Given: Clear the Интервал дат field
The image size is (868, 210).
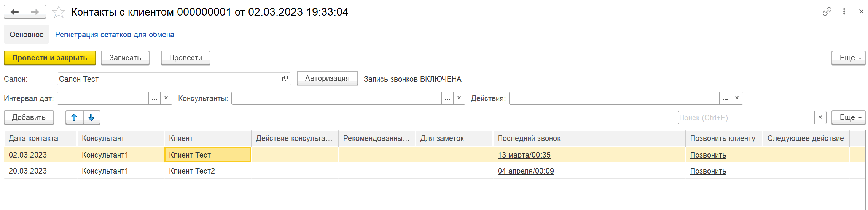Looking at the screenshot, I should click(x=166, y=98).
